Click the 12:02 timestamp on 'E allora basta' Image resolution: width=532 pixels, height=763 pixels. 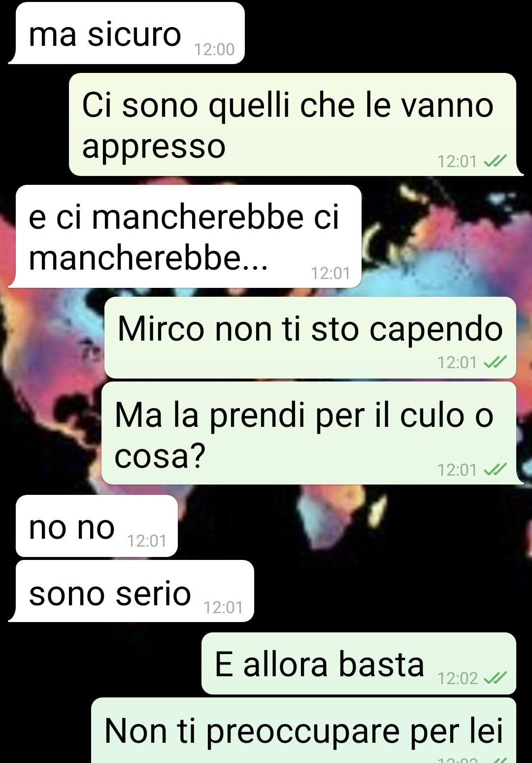click(458, 679)
